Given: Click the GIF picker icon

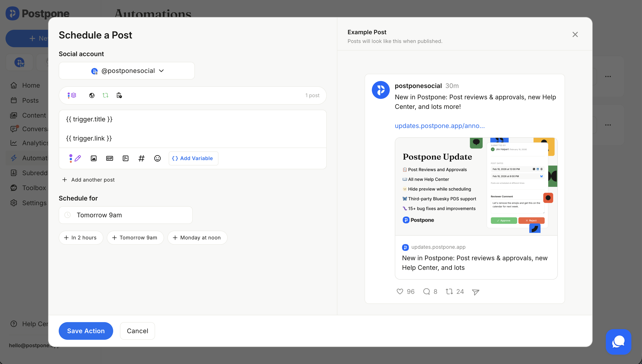Looking at the screenshot, I should 109,158.
